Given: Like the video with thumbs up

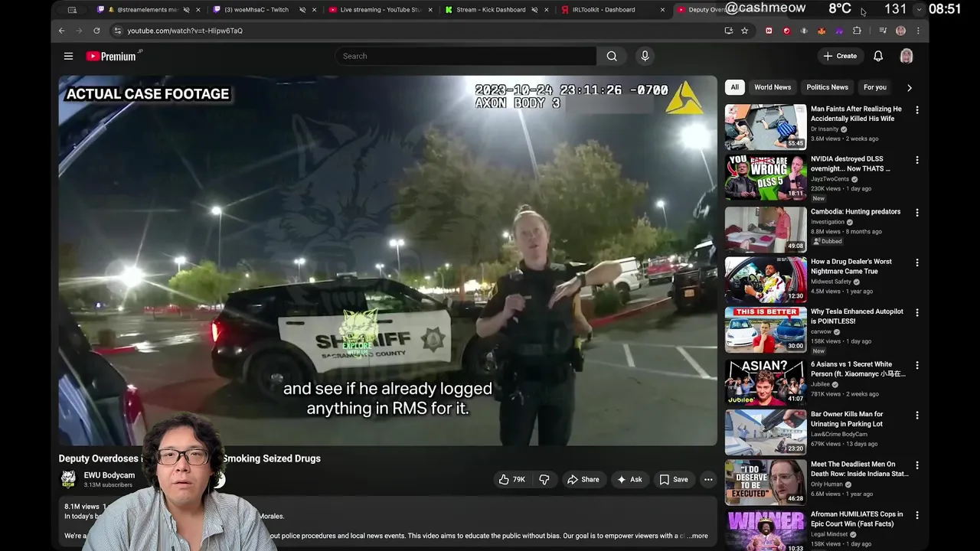Looking at the screenshot, I should click(511, 480).
